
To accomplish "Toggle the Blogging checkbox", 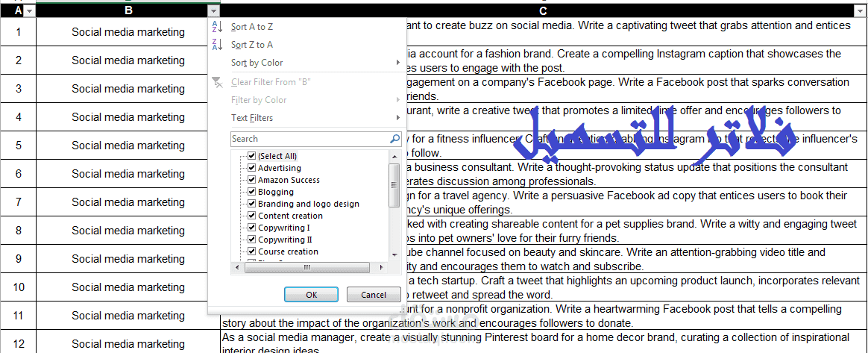I will coord(252,192).
